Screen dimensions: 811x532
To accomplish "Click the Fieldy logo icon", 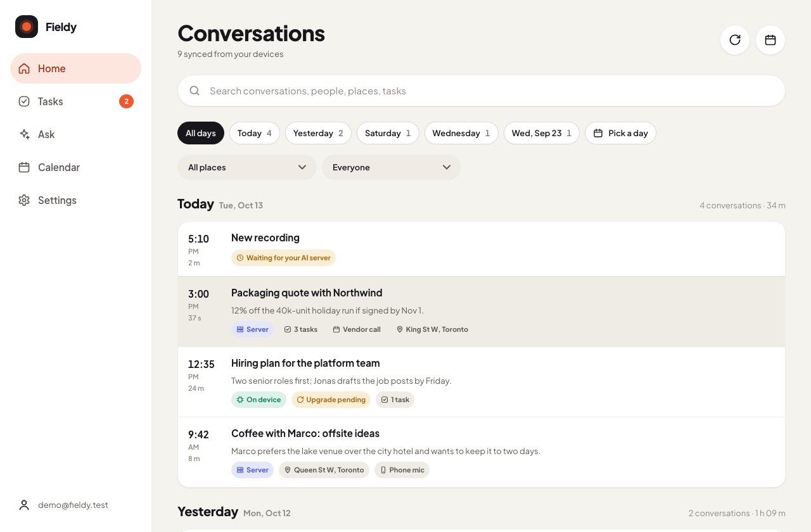I will [27, 27].
